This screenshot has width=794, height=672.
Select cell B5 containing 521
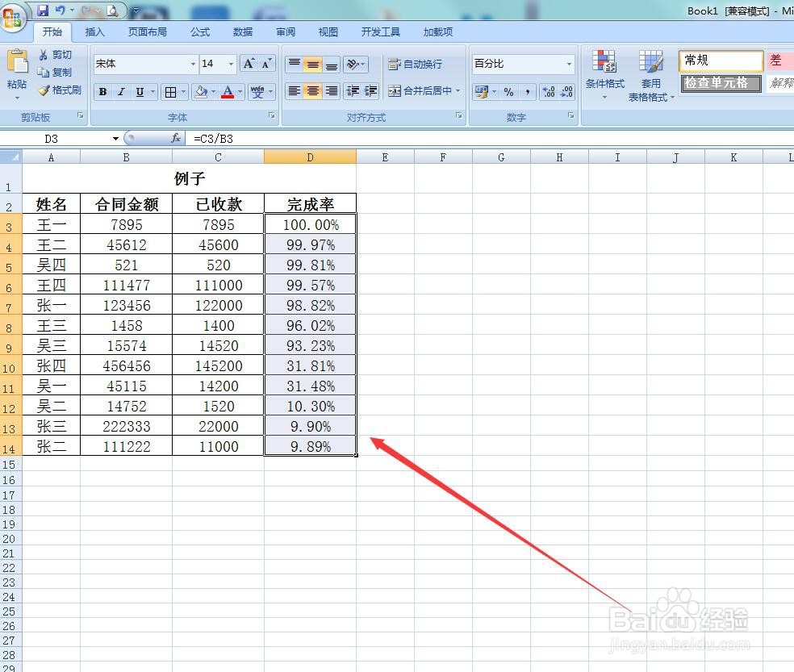tap(126, 265)
